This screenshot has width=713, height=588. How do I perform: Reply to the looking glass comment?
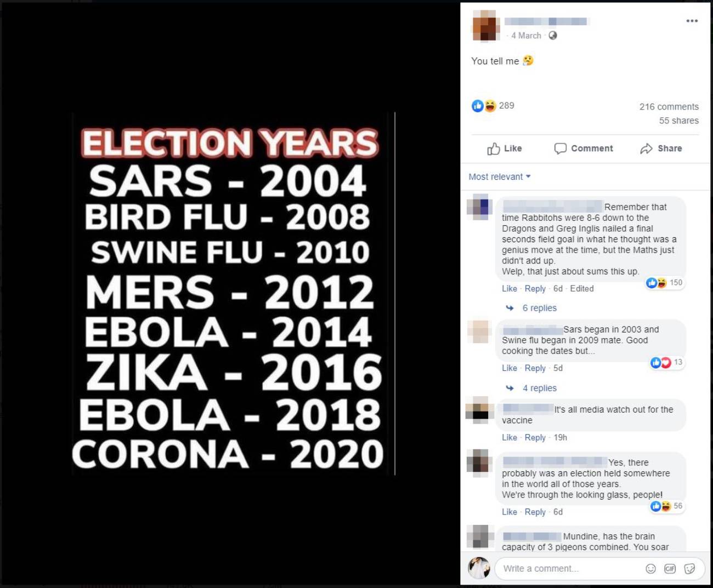point(535,511)
